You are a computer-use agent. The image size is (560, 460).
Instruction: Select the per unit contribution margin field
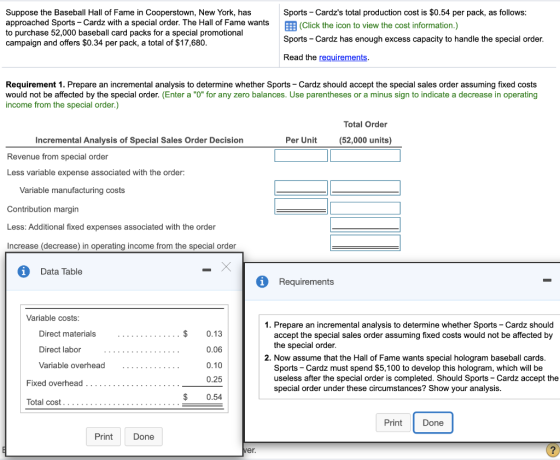coord(301,206)
